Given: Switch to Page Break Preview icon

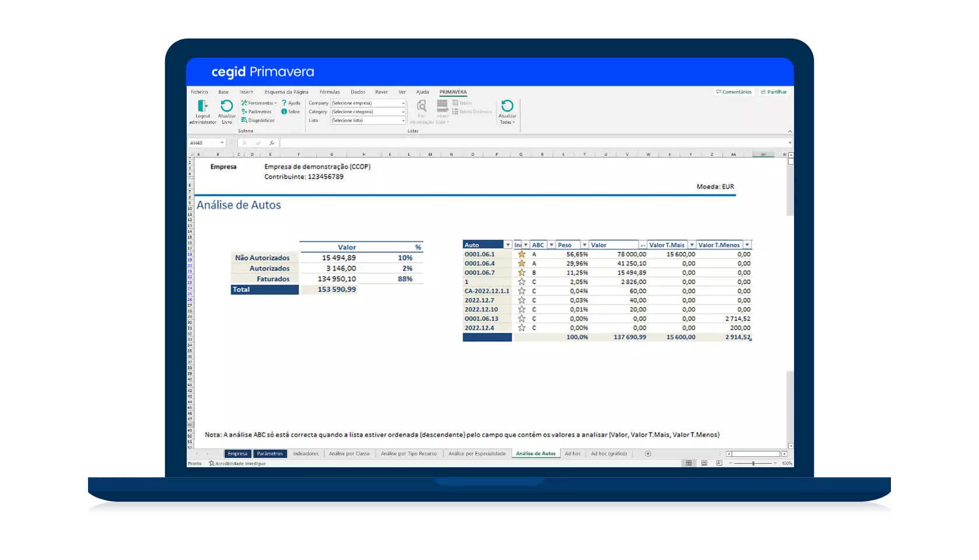Looking at the screenshot, I should 719,463.
